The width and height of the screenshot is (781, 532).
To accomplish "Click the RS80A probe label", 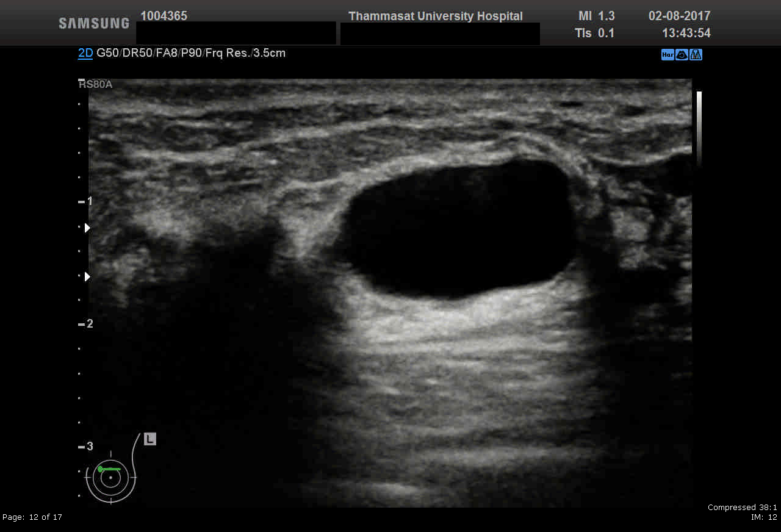I will click(x=96, y=84).
